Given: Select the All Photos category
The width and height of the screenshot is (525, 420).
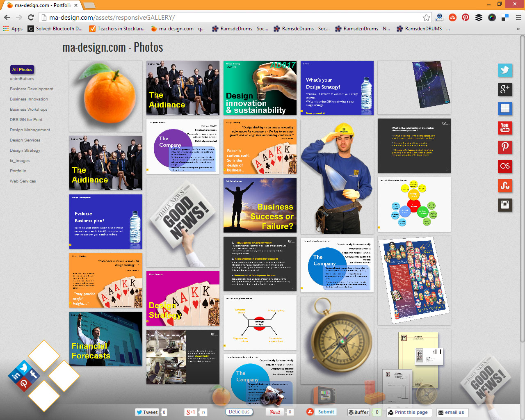Looking at the screenshot, I should pos(22,70).
